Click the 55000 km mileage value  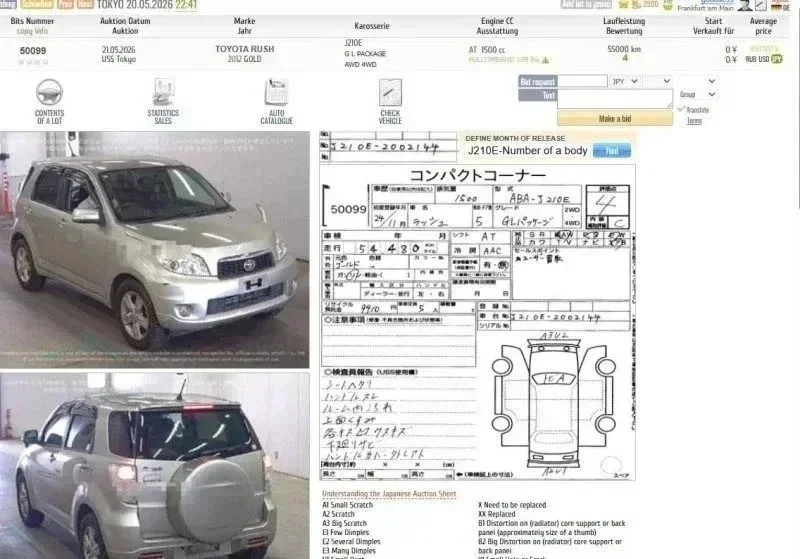pos(624,49)
